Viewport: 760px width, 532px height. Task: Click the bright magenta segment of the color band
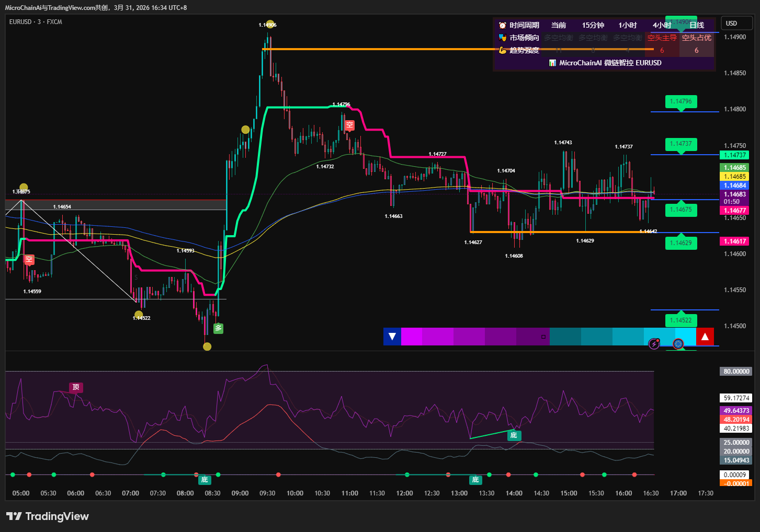[x=412, y=337]
